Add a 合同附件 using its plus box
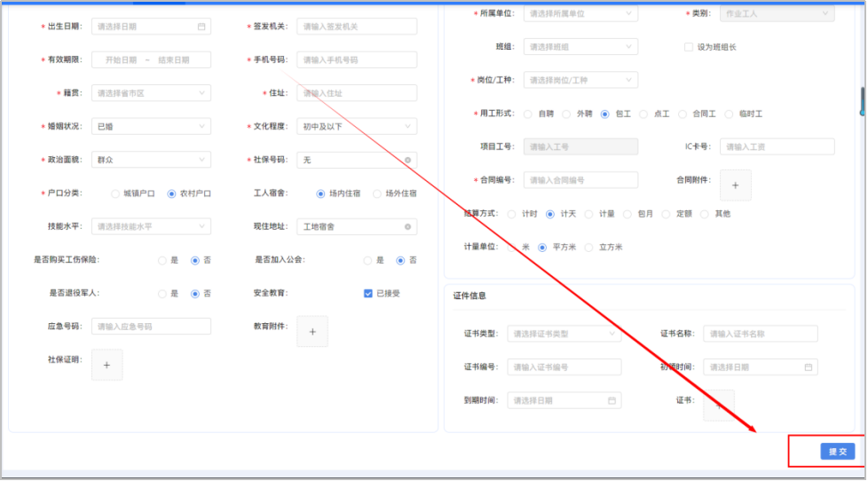 [735, 185]
